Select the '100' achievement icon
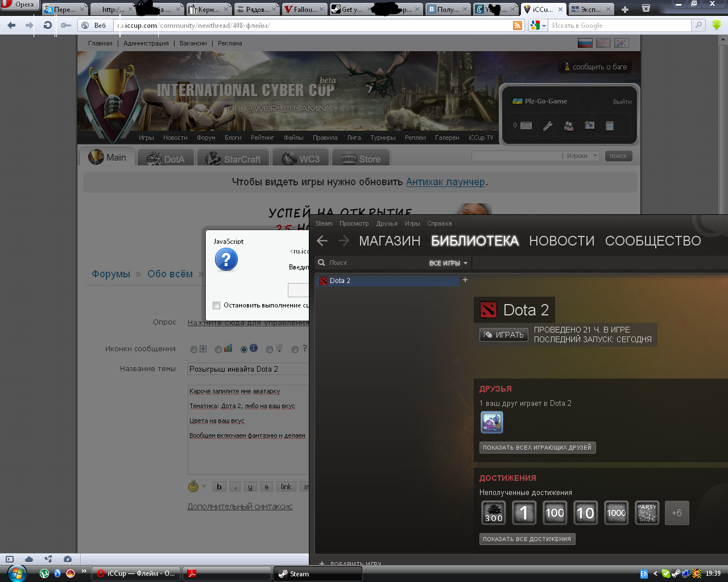The width and height of the screenshot is (728, 582). click(x=555, y=513)
